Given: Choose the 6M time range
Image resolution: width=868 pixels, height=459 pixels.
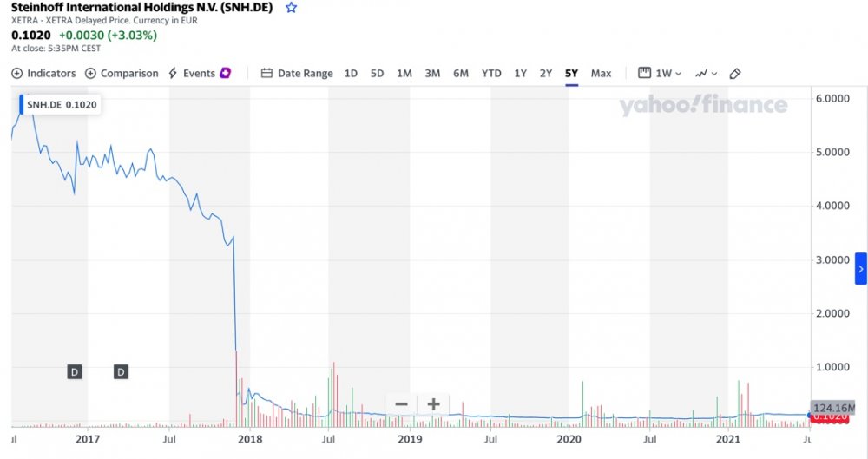Looking at the screenshot, I should (x=461, y=73).
